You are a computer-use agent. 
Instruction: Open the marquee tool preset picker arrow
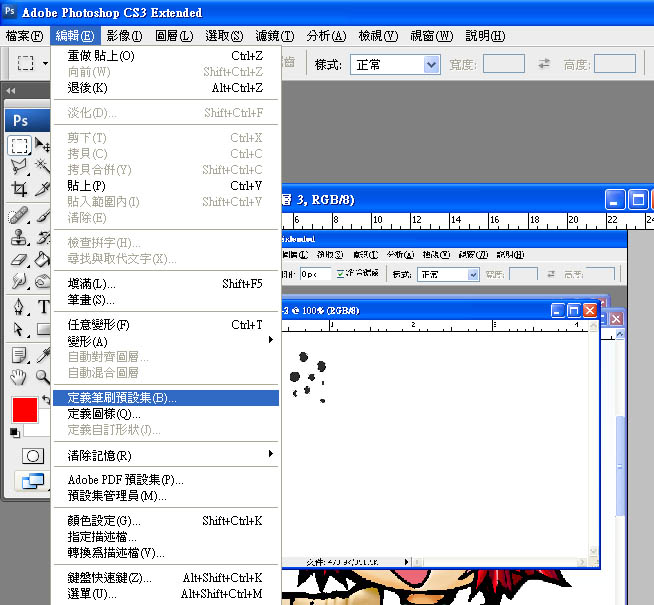pos(45,64)
